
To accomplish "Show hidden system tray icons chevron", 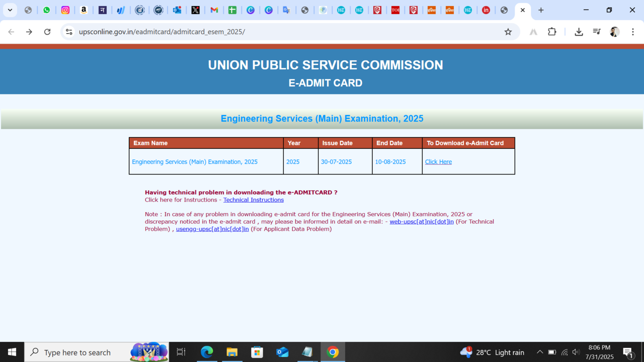I will tap(539, 352).
